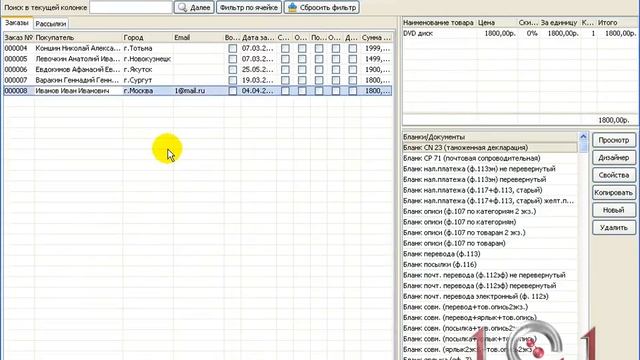The width and height of the screenshot is (640, 360).
Task: Open the Рассылки tab
Action: click(x=51, y=24)
